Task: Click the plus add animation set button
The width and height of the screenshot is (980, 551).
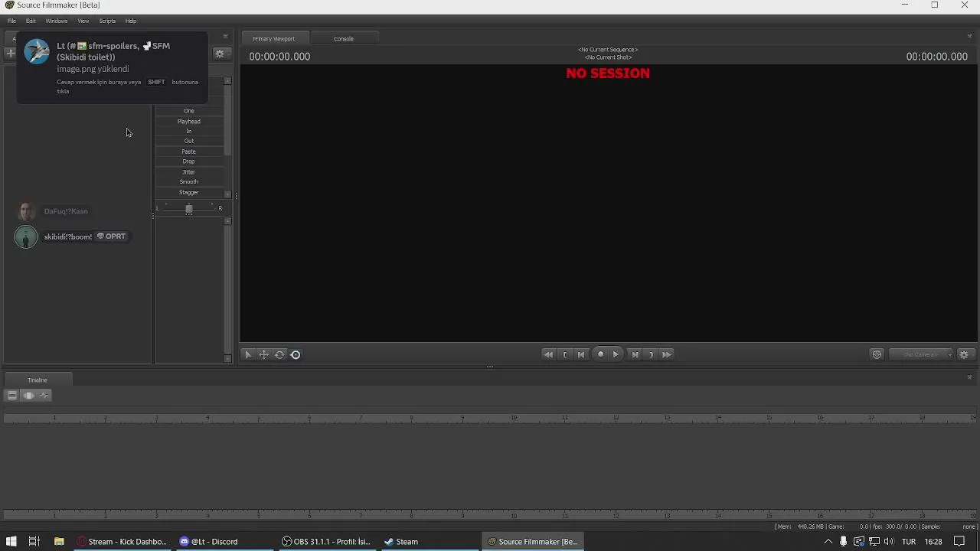Action: (10, 54)
